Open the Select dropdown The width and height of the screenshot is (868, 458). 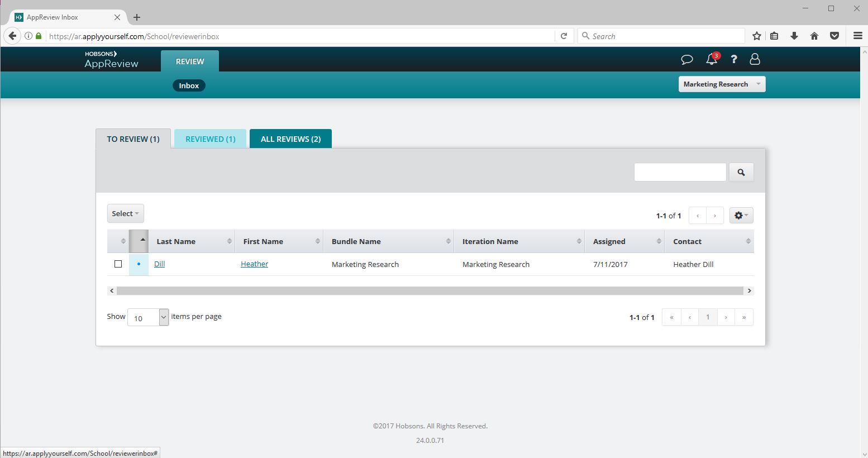point(125,213)
